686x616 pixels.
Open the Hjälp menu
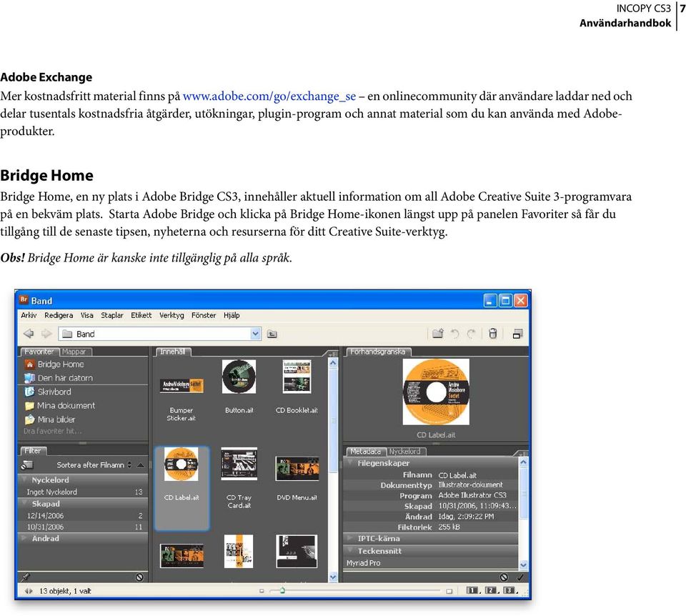[232, 315]
